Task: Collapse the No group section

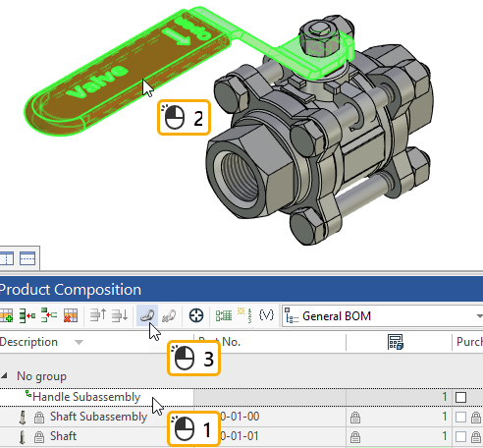Action: point(4,376)
